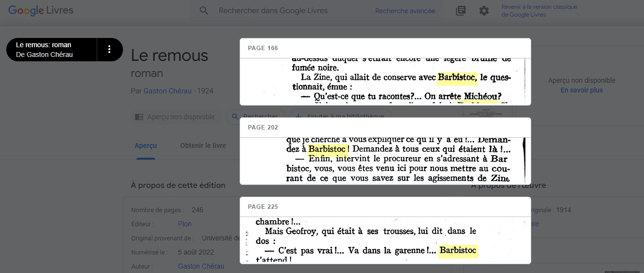Click the magnifying glass search icon
Screen dimensions: 644x273
point(204,11)
